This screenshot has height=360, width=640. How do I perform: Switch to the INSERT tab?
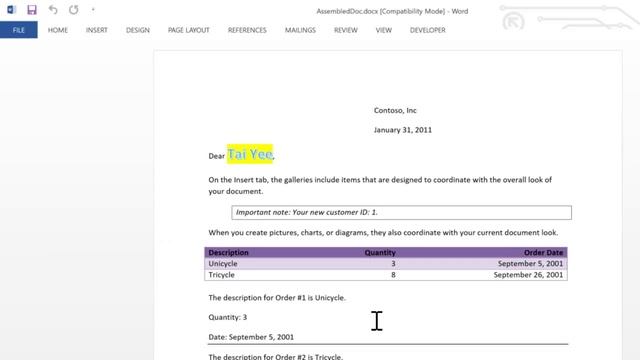[x=97, y=30]
